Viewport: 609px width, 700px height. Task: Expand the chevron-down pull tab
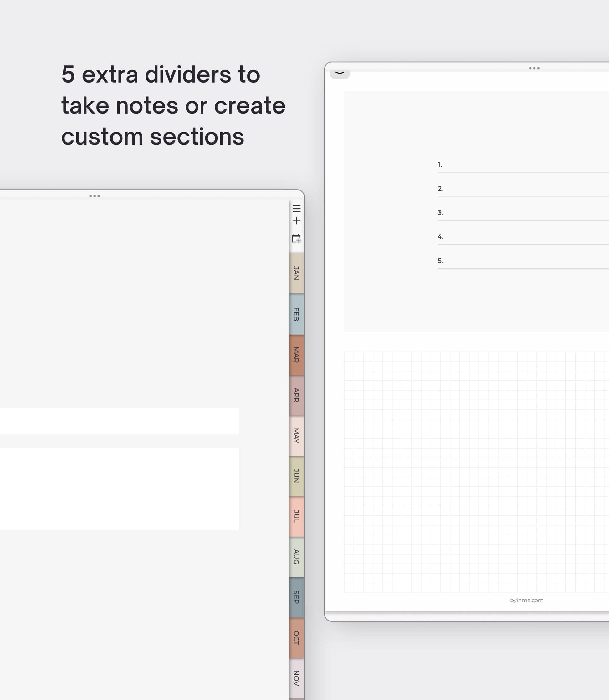[340, 74]
